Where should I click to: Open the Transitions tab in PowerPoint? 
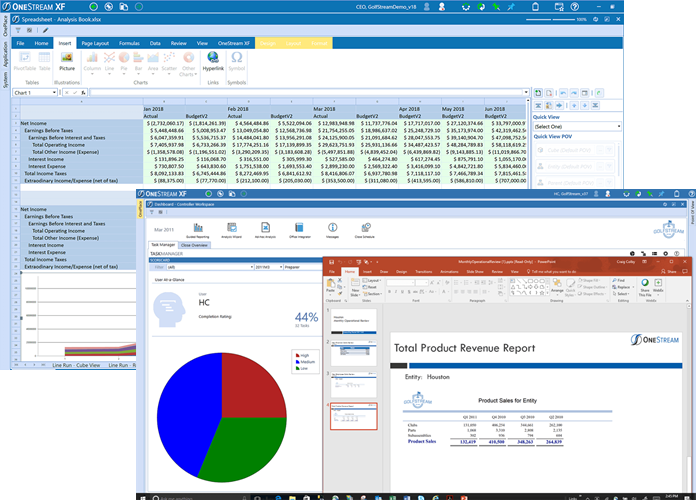(x=423, y=271)
